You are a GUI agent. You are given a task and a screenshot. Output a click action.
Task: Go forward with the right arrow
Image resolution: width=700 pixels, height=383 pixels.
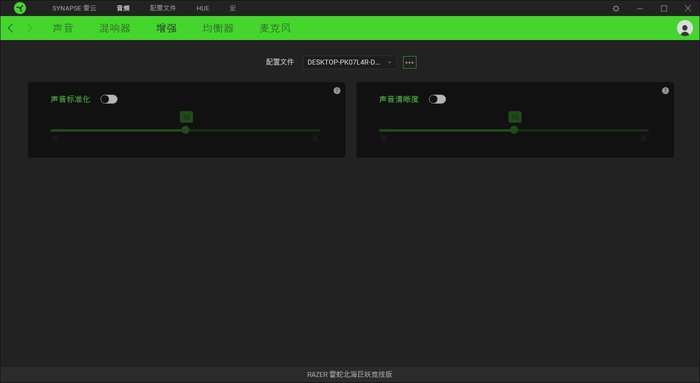click(29, 28)
